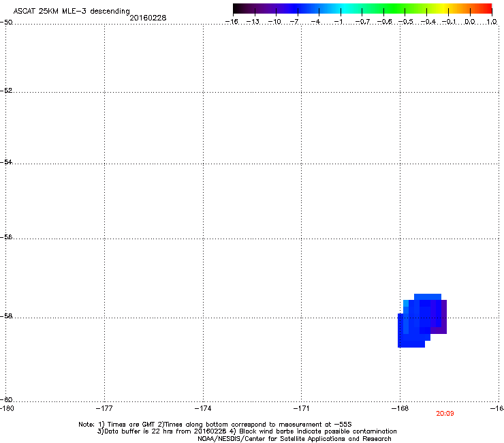Click the -56 latitude axis label
The image size is (504, 443).
click(6, 237)
